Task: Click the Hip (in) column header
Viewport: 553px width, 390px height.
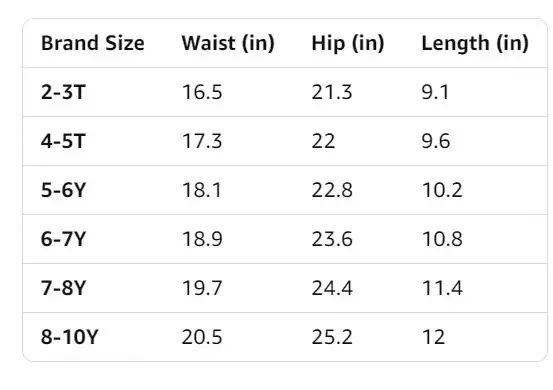Action: [x=348, y=44]
